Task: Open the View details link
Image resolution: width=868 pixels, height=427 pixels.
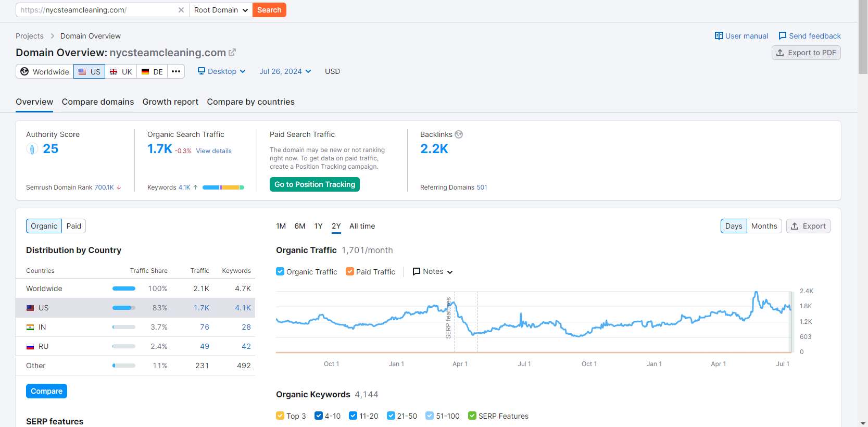Action: point(213,151)
